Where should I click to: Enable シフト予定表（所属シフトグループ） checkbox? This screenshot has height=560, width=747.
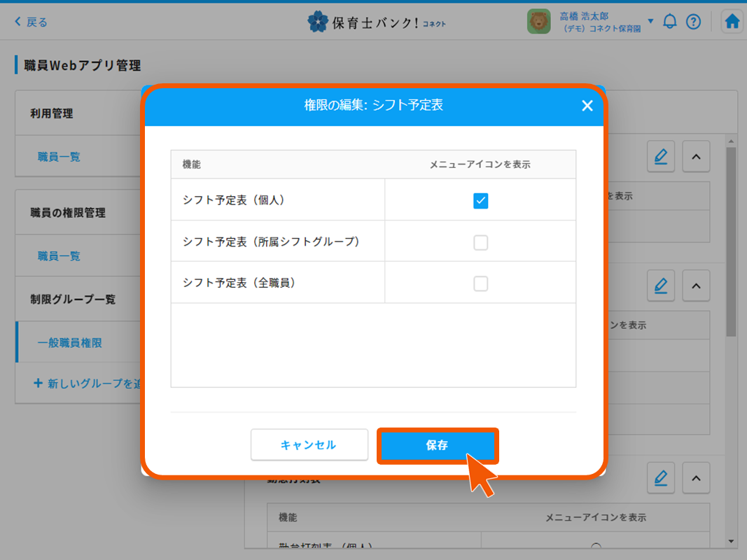click(x=480, y=243)
